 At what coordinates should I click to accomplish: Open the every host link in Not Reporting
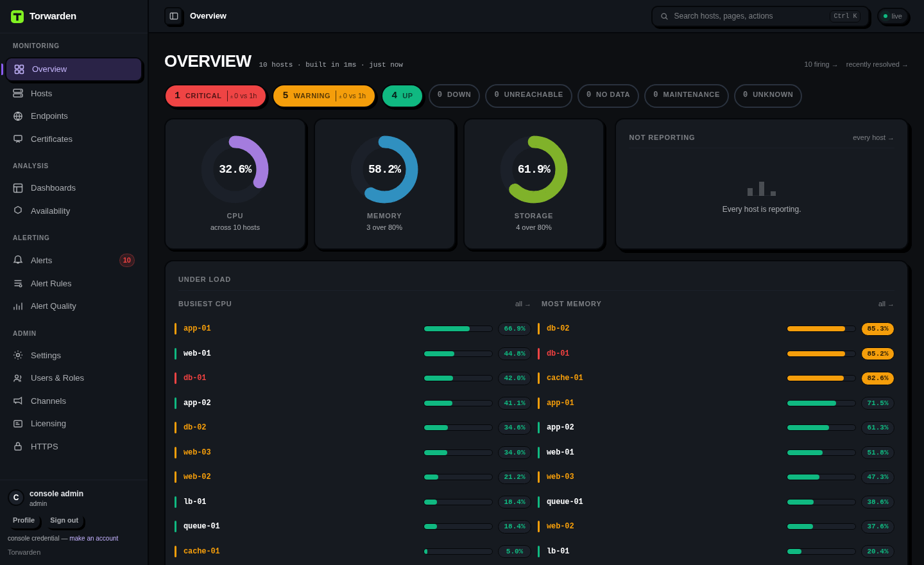tap(873, 138)
